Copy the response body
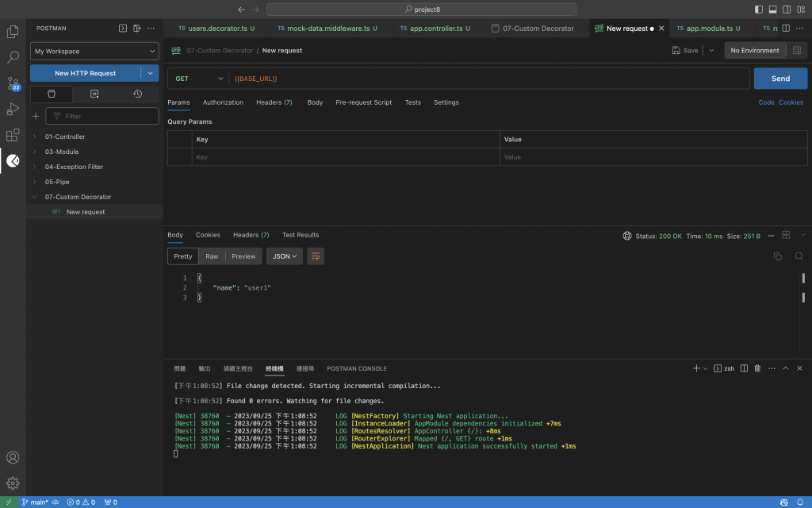This screenshot has width=812, height=508. 777,256
